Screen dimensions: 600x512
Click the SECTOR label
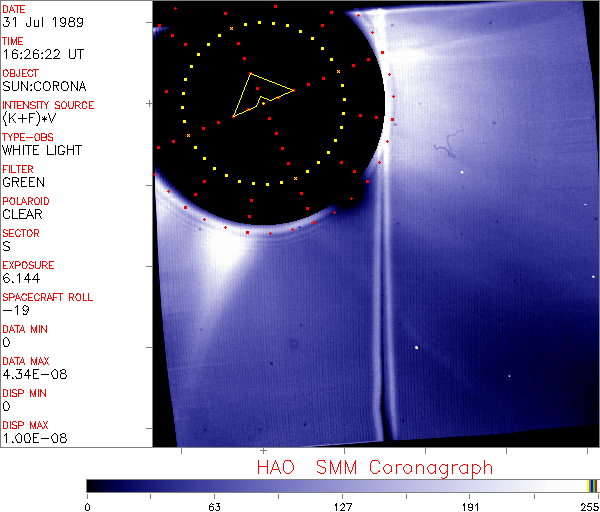click(x=21, y=233)
